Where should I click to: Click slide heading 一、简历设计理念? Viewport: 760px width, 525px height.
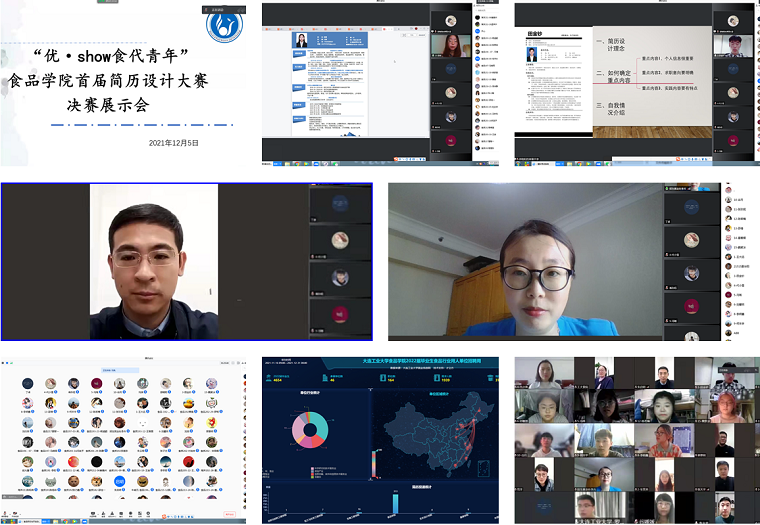tap(611, 45)
